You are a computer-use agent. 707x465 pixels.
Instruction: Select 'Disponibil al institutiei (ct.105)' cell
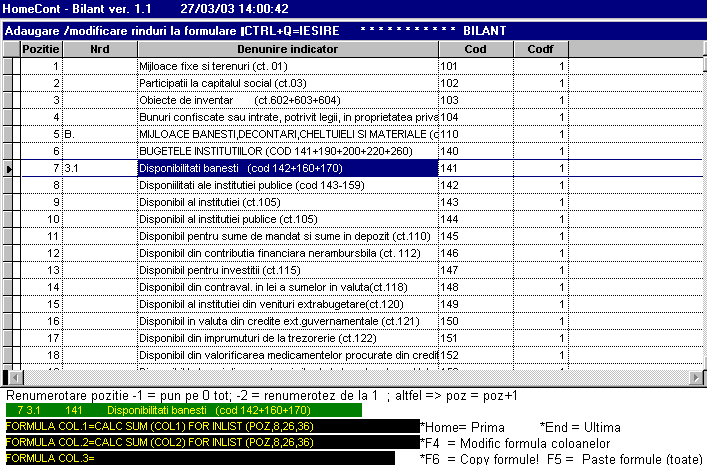[x=288, y=202]
